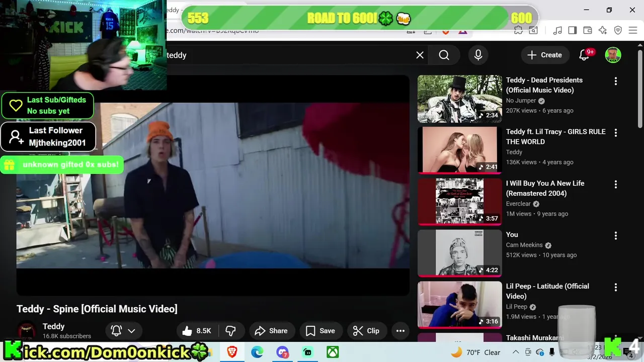Open options for I Will Buy You A New Life
This screenshot has width=644, height=362.
[x=615, y=185]
